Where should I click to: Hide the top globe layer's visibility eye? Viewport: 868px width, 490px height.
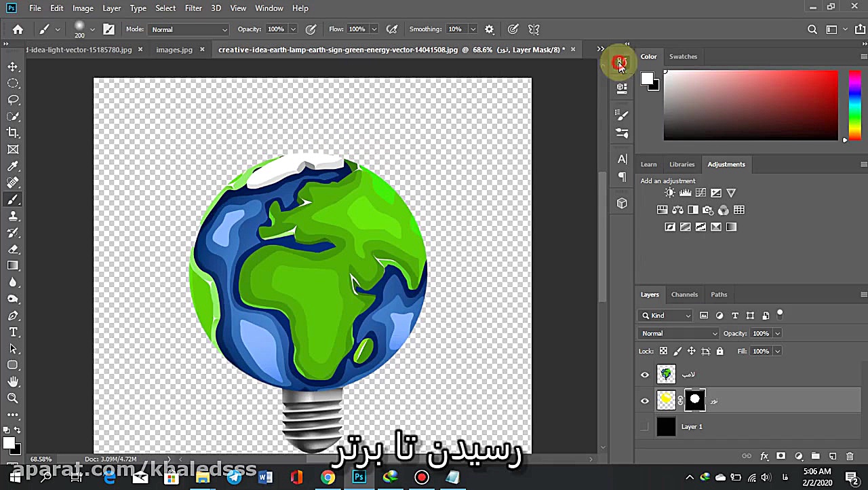click(645, 375)
